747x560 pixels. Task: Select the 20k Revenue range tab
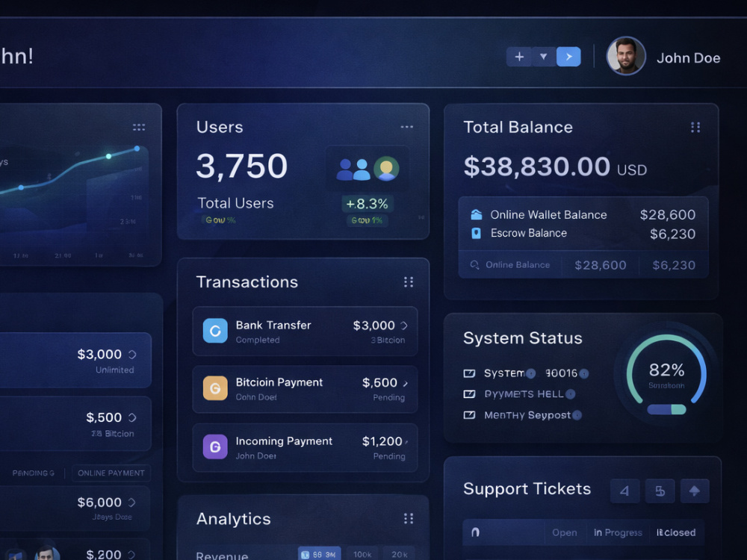[399, 554]
